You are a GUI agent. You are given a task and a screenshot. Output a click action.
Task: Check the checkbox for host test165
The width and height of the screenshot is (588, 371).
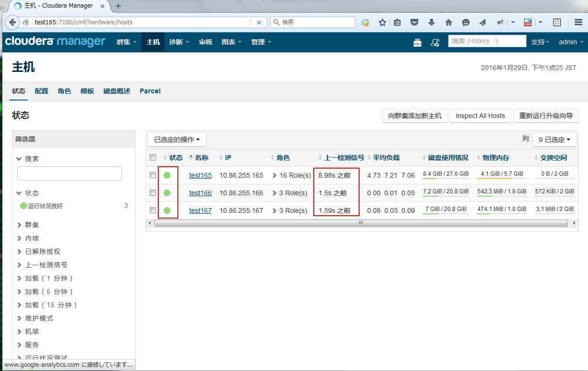(153, 175)
